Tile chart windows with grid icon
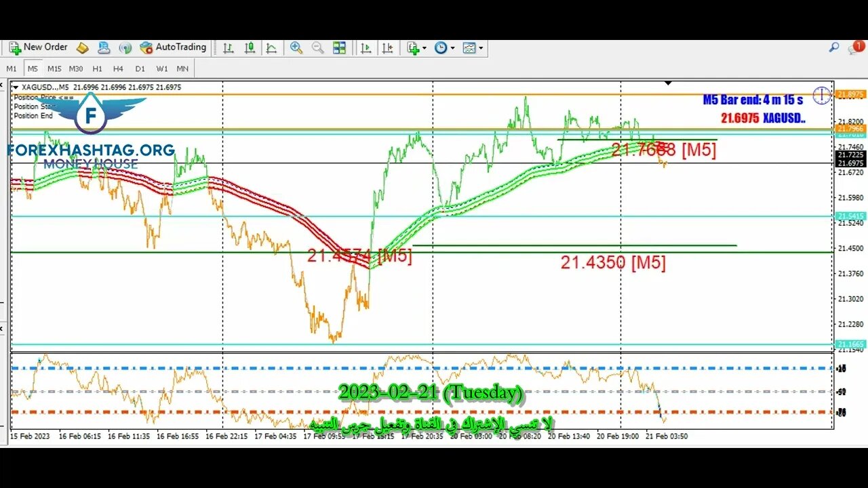 point(339,47)
